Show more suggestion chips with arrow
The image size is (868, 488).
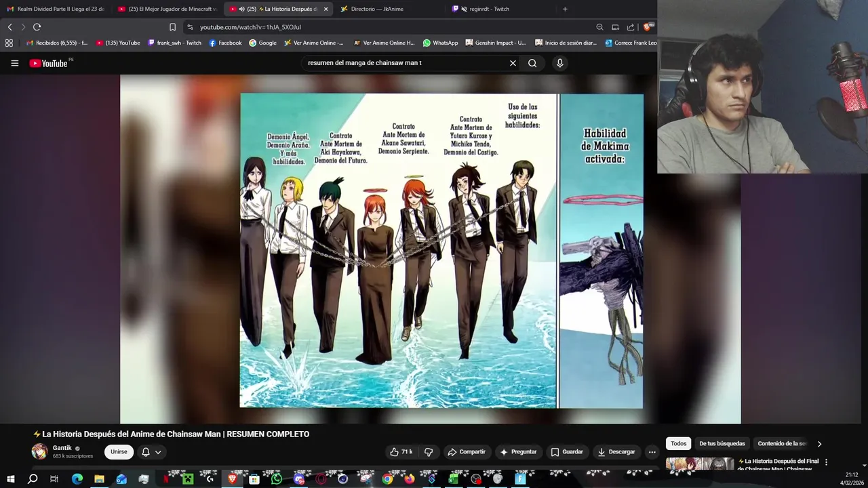819,444
